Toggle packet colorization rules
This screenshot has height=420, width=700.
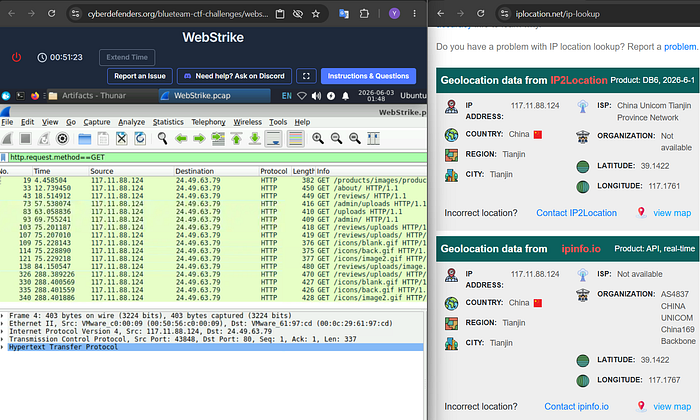(x=295, y=139)
